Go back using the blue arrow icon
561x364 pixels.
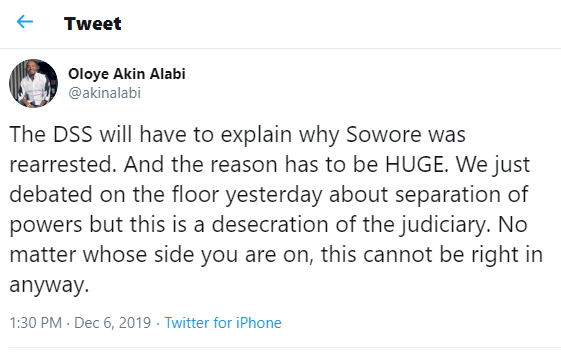point(25,22)
